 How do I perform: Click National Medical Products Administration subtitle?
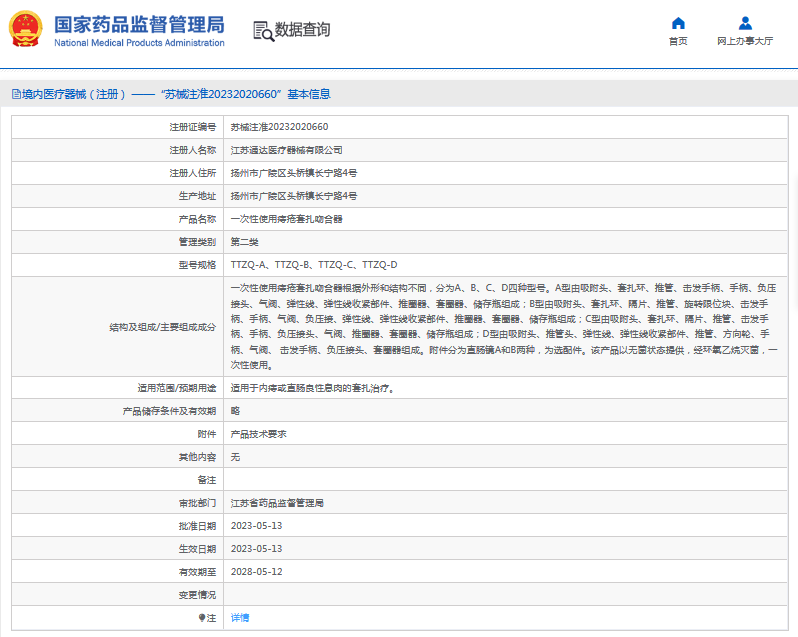coord(139,43)
